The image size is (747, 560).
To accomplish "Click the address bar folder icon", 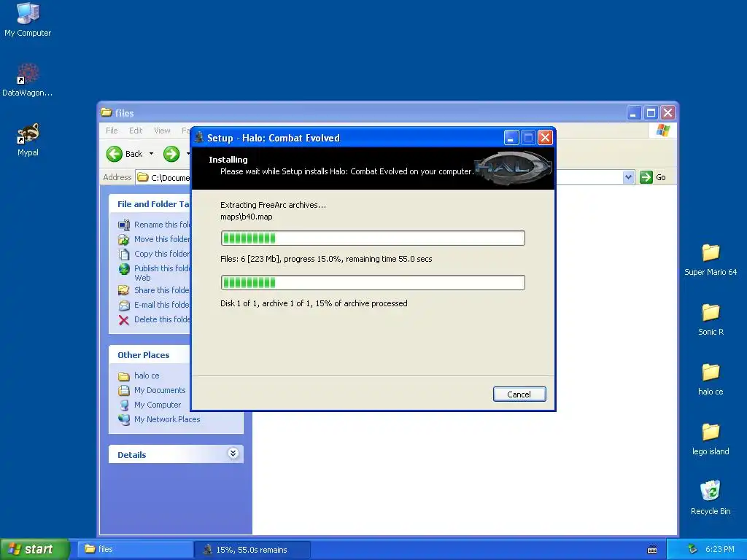I will click(x=143, y=178).
